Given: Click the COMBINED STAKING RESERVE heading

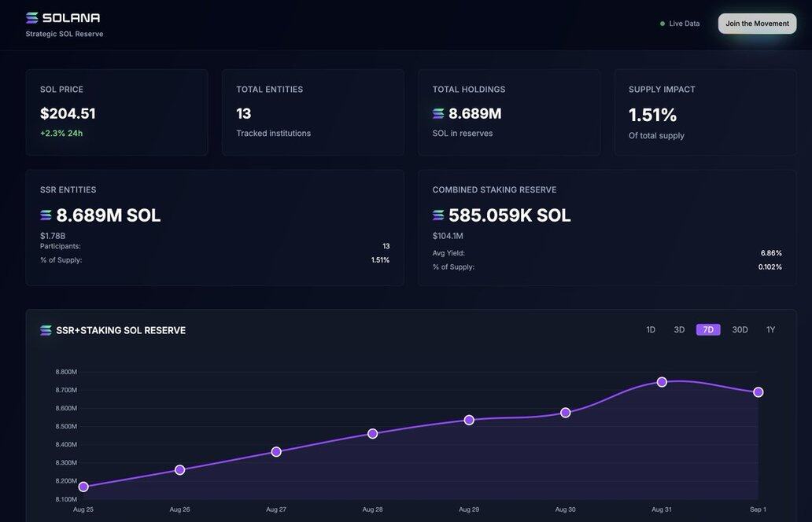Looking at the screenshot, I should (495, 190).
